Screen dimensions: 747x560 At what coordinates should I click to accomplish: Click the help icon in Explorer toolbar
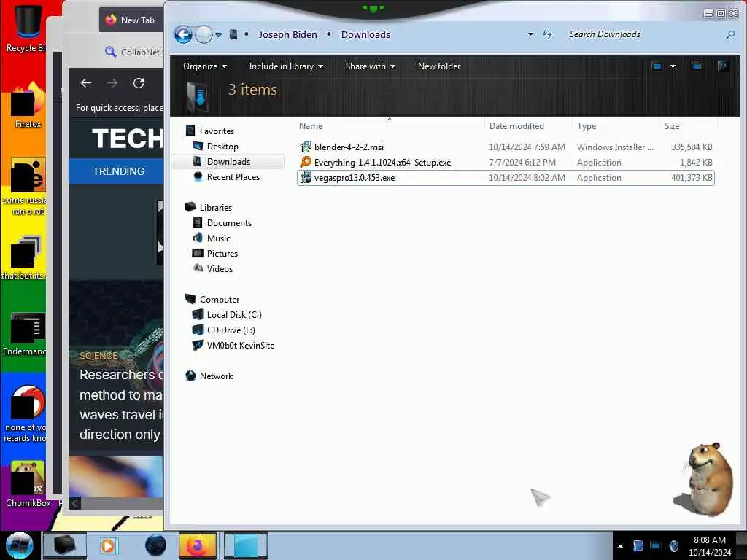722,66
